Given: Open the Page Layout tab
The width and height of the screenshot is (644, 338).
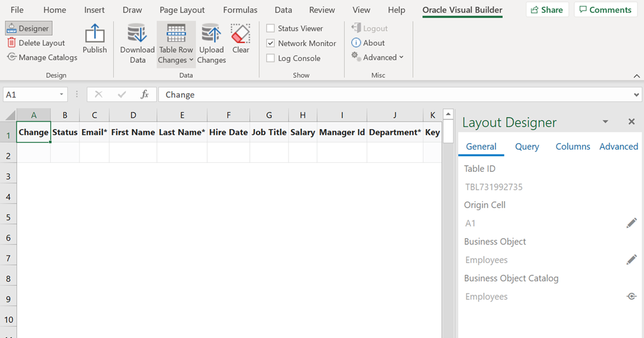Looking at the screenshot, I should pyautogui.click(x=182, y=10).
